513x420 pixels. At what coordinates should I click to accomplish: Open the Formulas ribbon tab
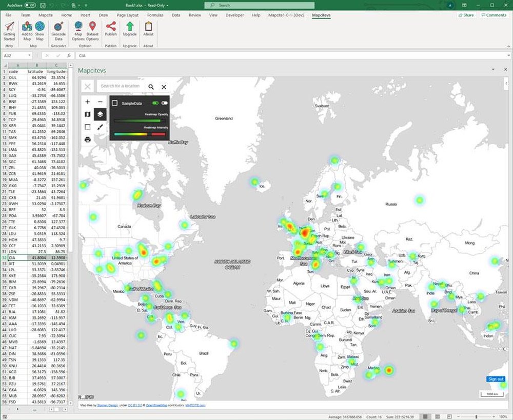[x=155, y=15]
